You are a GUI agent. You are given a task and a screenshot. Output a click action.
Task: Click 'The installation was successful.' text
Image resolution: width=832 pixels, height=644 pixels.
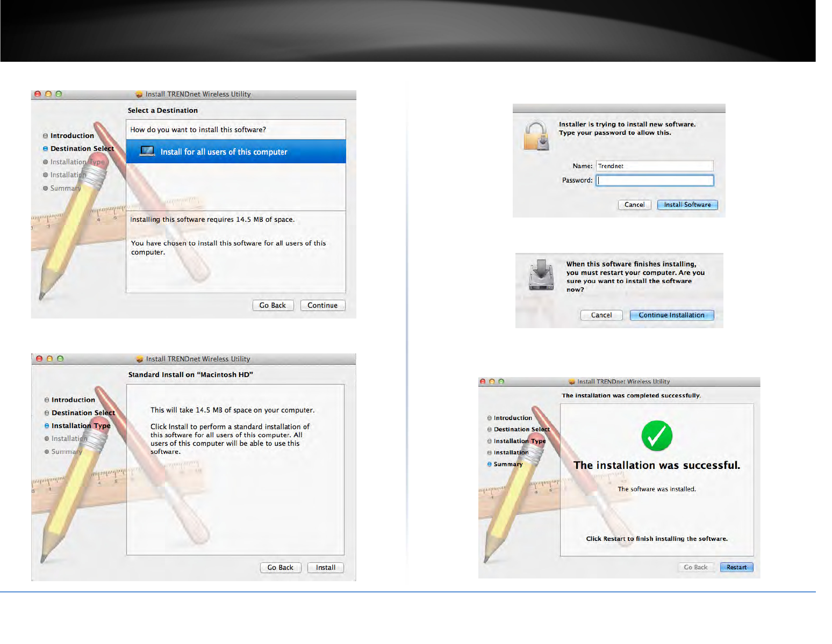(x=657, y=465)
